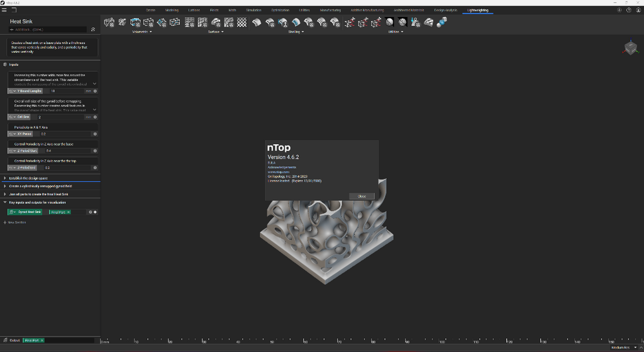644x352 pixels.
Task: Click the first Shelling tool icon
Action: [x=257, y=22]
